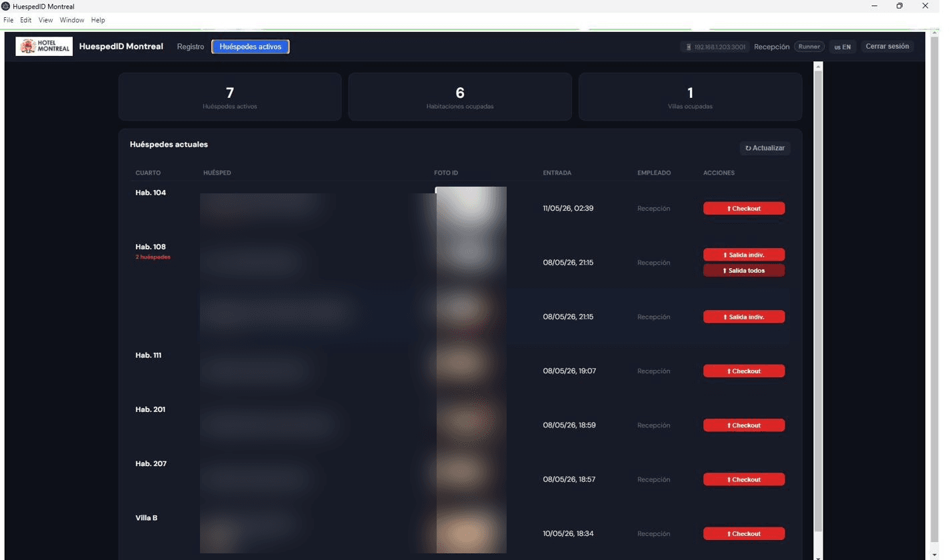Select the Hab. 111 room label
952x560 pixels.
click(148, 355)
